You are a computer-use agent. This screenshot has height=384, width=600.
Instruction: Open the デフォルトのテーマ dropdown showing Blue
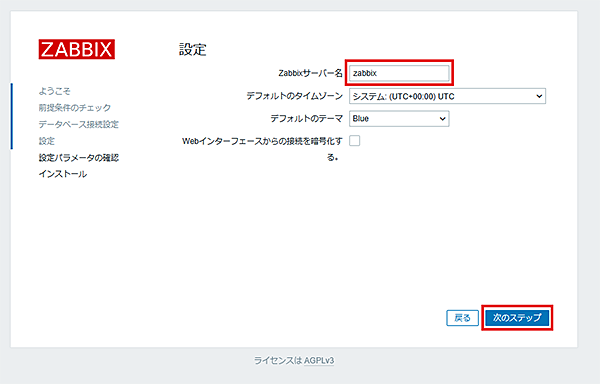[399, 119]
